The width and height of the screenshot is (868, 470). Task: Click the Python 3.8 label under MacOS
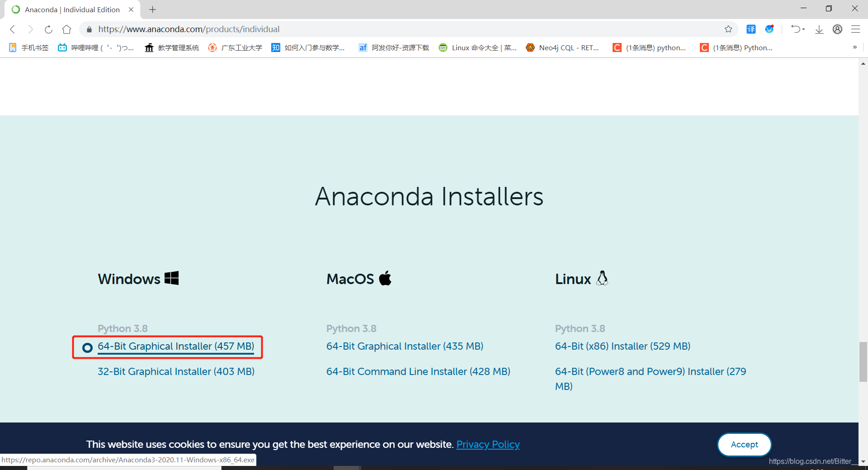click(351, 329)
